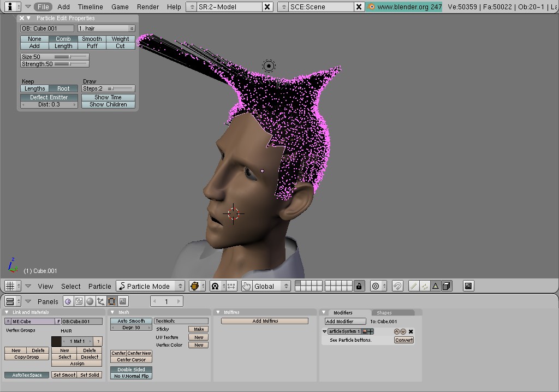
Task: Click Center Cursor button
Action: click(x=131, y=360)
